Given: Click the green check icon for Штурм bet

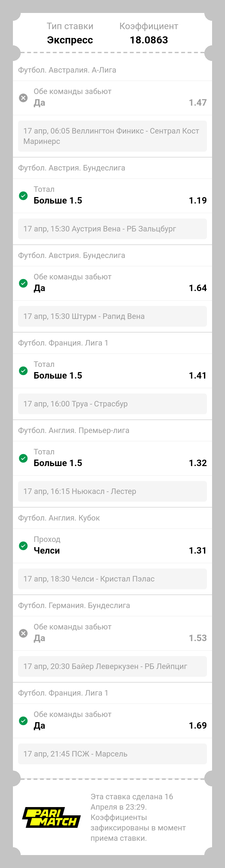Looking at the screenshot, I should pos(23,283).
